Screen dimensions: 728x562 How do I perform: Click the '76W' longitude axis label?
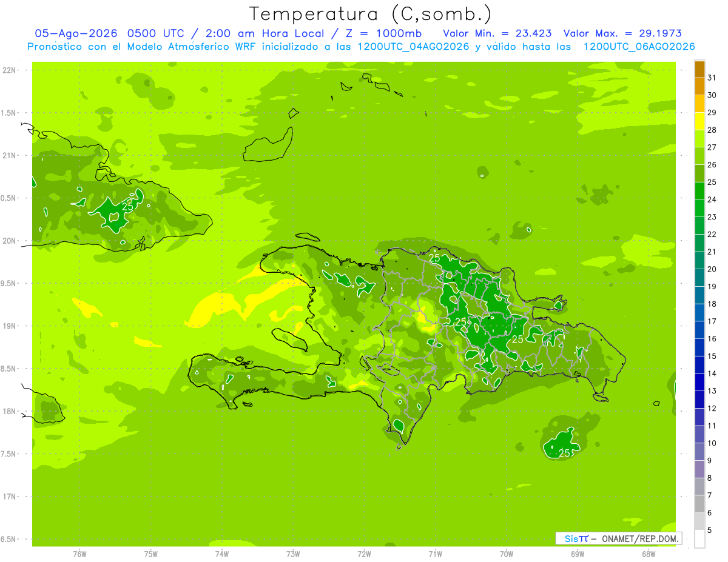tap(79, 554)
